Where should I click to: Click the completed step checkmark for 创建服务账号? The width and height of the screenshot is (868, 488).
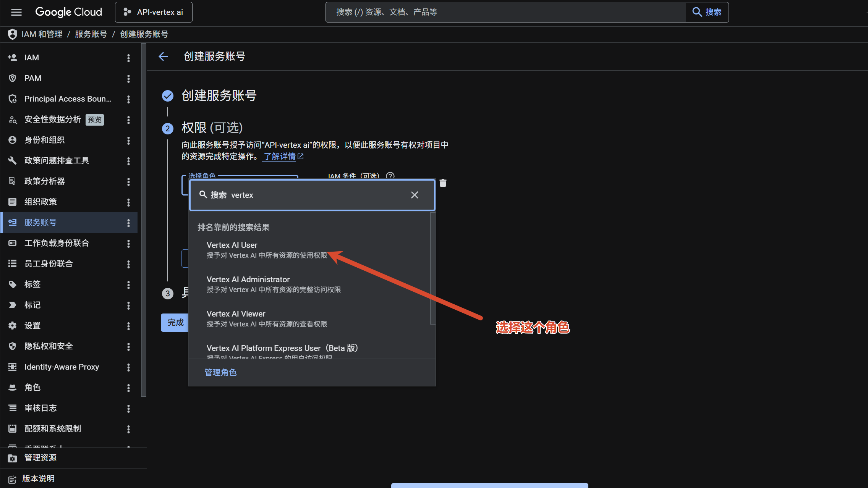click(x=168, y=96)
